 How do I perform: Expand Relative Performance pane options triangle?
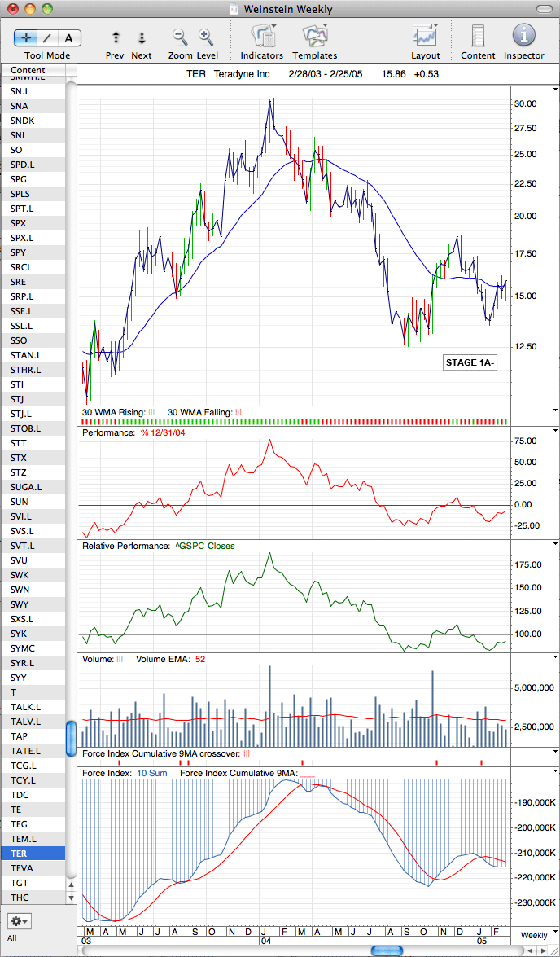554,544
